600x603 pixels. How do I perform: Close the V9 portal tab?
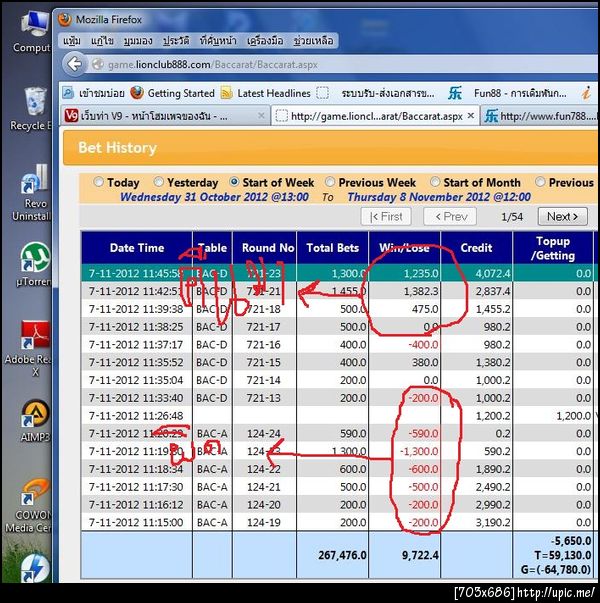tap(261, 115)
